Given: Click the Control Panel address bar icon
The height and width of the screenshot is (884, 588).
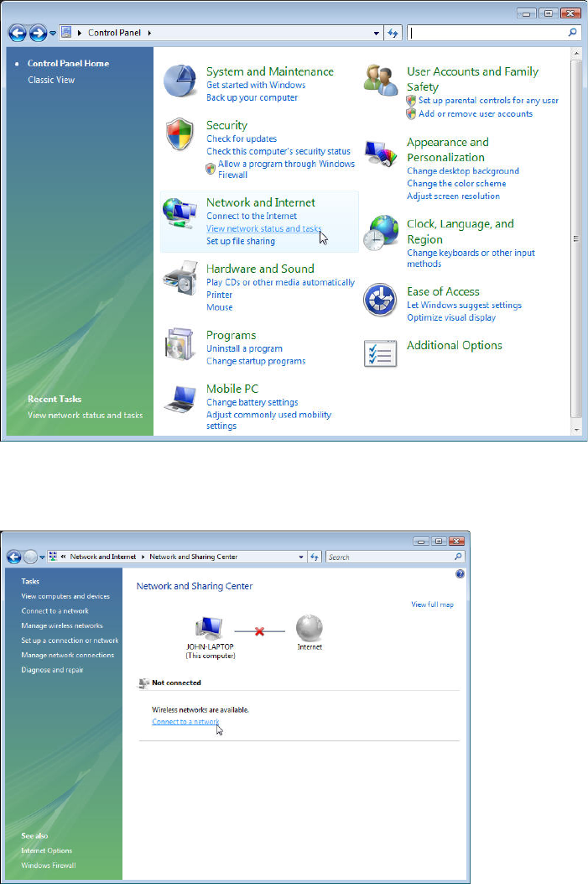Looking at the screenshot, I should click(66, 32).
